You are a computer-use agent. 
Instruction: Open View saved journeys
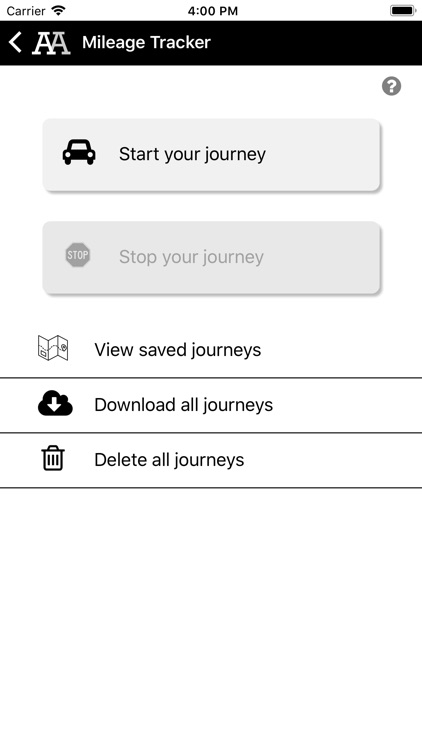211,350
